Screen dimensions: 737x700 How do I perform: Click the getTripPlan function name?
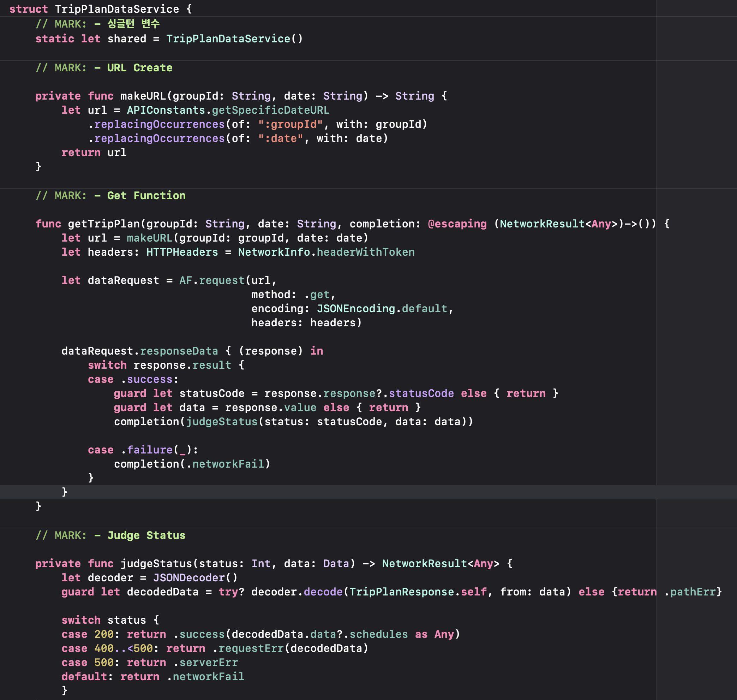(103, 224)
